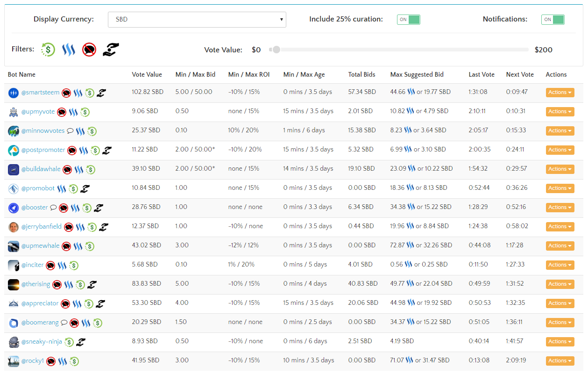
Task: Click the 57.34 SBD total bids cell
Action: tap(362, 92)
